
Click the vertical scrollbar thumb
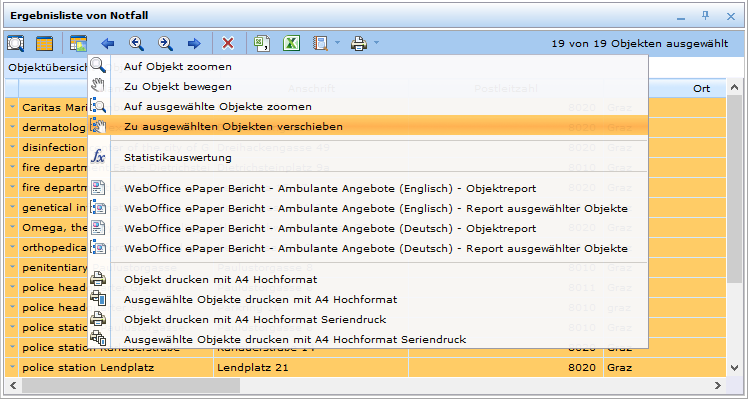coord(735,189)
